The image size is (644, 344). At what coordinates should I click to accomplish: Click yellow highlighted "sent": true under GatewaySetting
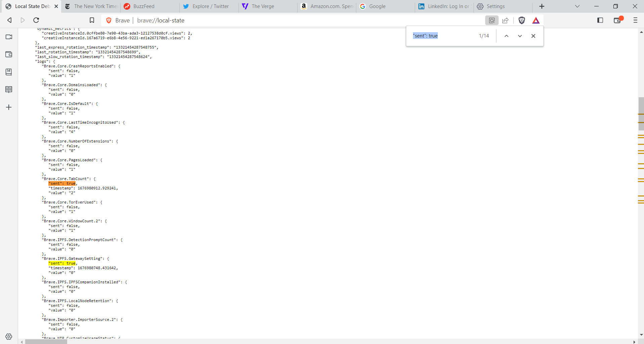click(62, 263)
